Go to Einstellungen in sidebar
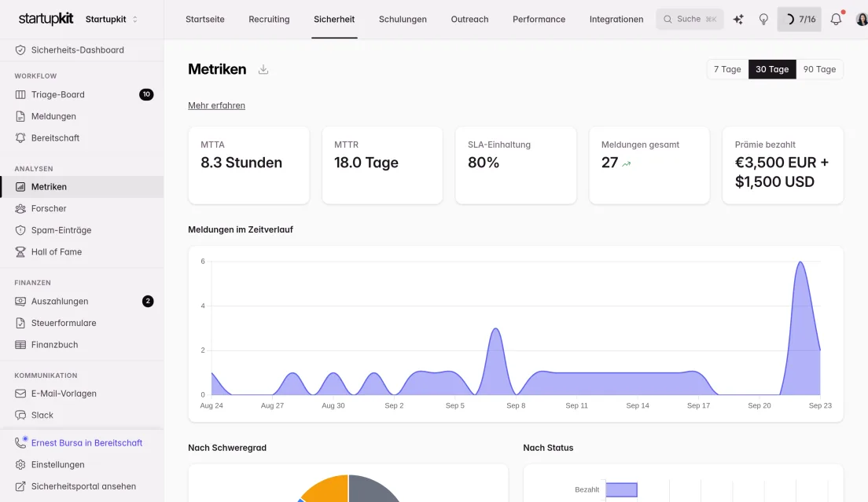Viewport: 868px width, 502px height. [57, 464]
